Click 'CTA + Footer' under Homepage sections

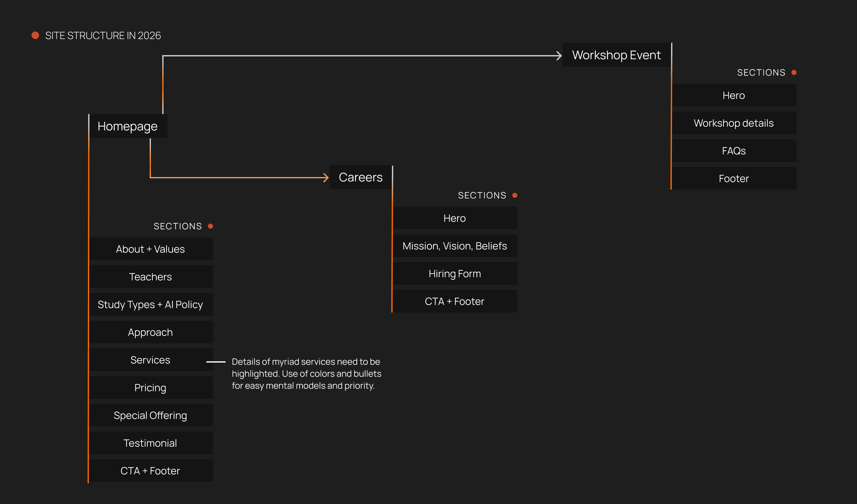(151, 471)
